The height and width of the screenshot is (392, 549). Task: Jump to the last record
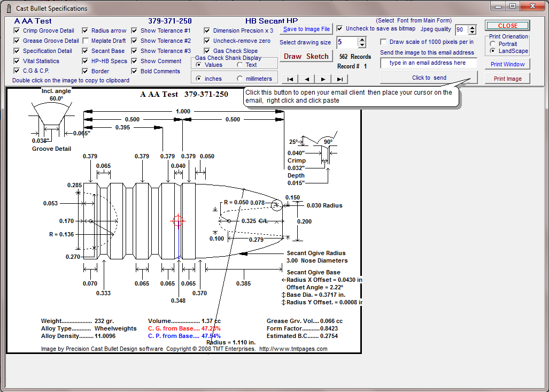tap(340, 79)
